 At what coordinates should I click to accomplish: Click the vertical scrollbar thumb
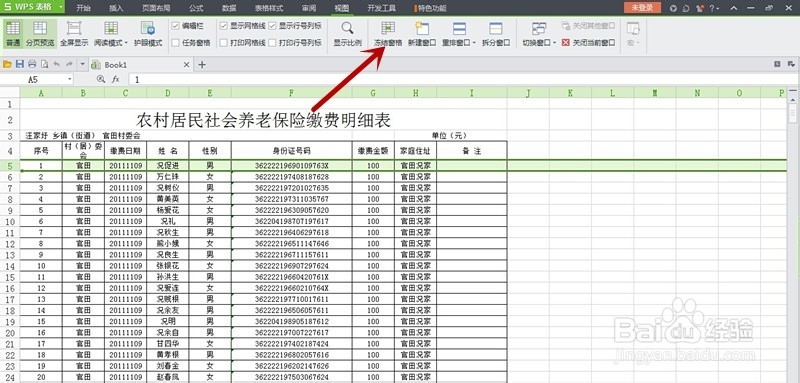[x=792, y=113]
